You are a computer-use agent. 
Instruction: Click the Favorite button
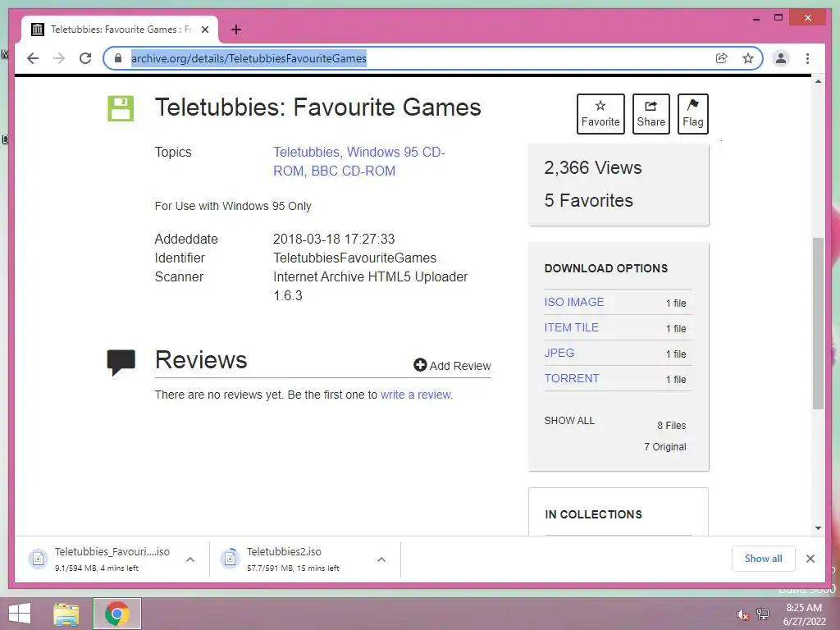pyautogui.click(x=600, y=113)
